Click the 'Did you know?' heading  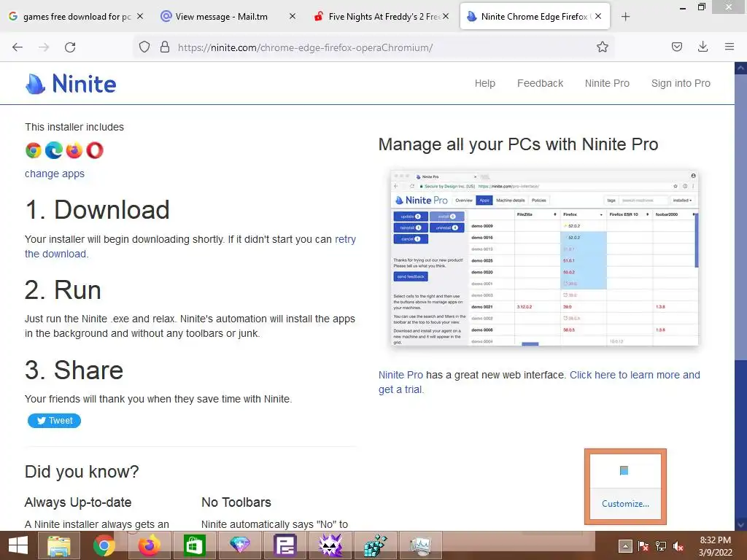click(x=82, y=472)
